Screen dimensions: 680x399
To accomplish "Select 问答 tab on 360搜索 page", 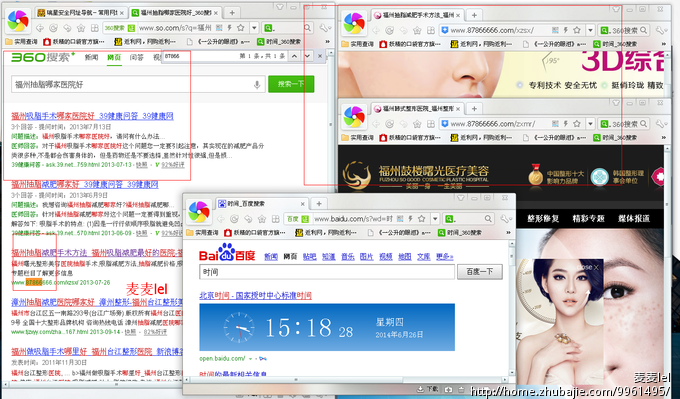I will coord(137,57).
